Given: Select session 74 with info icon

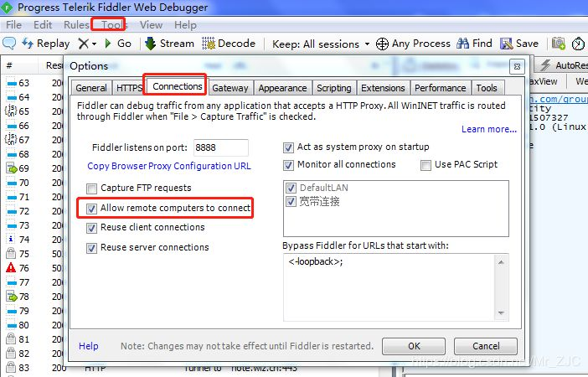Looking at the screenshot, I should click(x=11, y=240).
